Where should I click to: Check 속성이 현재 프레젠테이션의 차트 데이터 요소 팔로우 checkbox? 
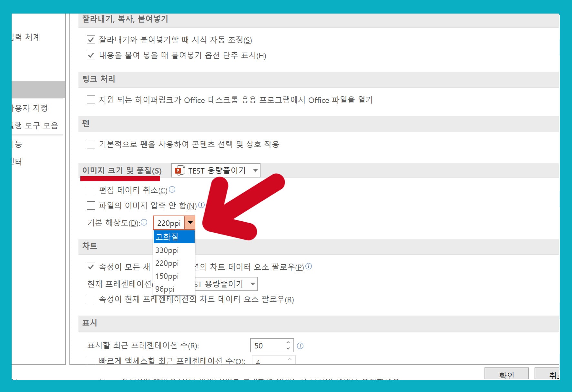[91, 299]
